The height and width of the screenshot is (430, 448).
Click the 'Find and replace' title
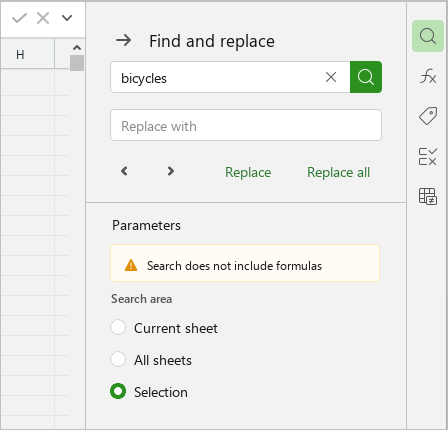[212, 41]
